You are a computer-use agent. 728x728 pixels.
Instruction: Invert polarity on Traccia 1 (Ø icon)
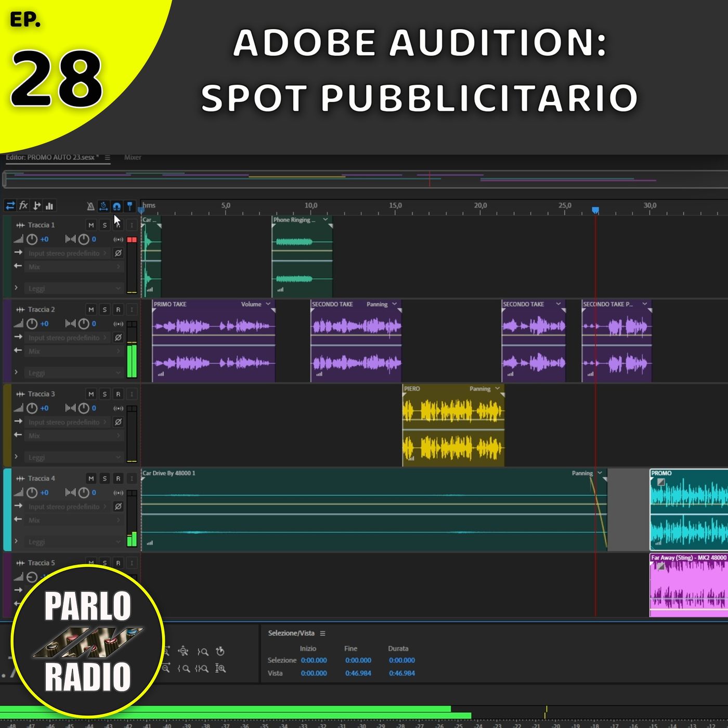coord(118,253)
